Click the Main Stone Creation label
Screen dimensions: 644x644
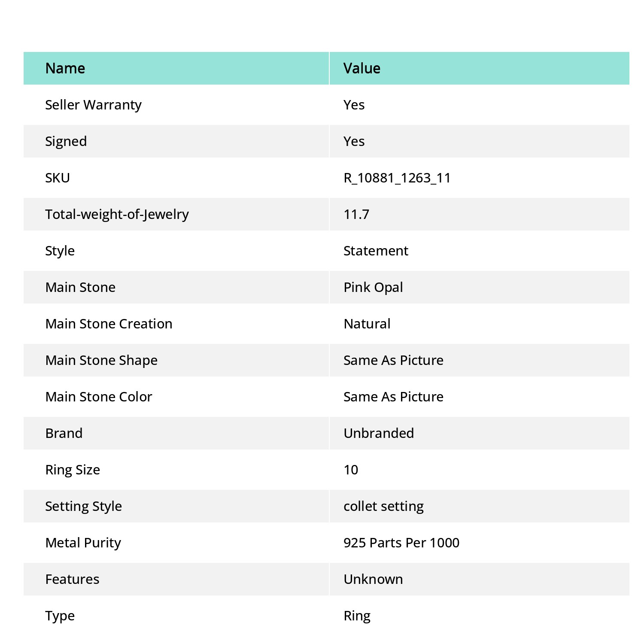coord(109,324)
